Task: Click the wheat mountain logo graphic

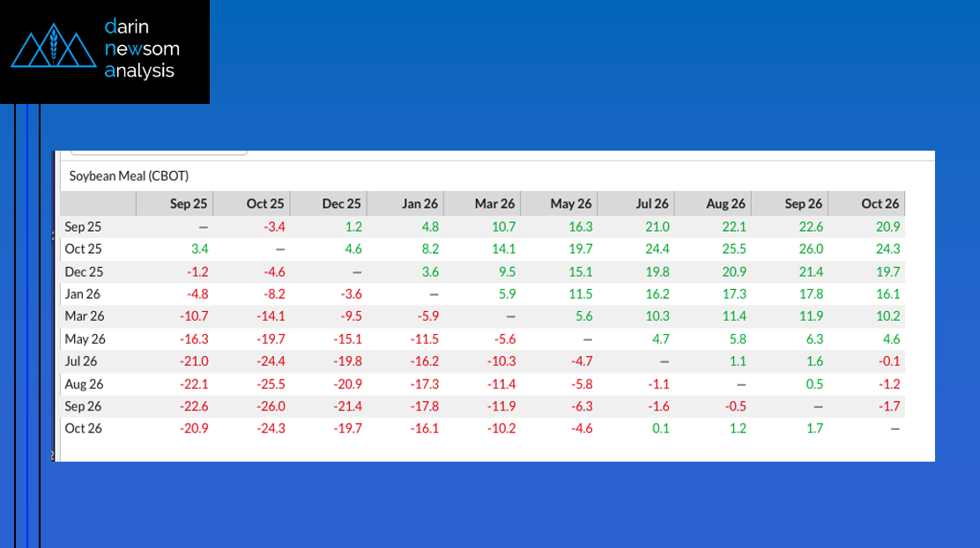Action: [x=52, y=49]
